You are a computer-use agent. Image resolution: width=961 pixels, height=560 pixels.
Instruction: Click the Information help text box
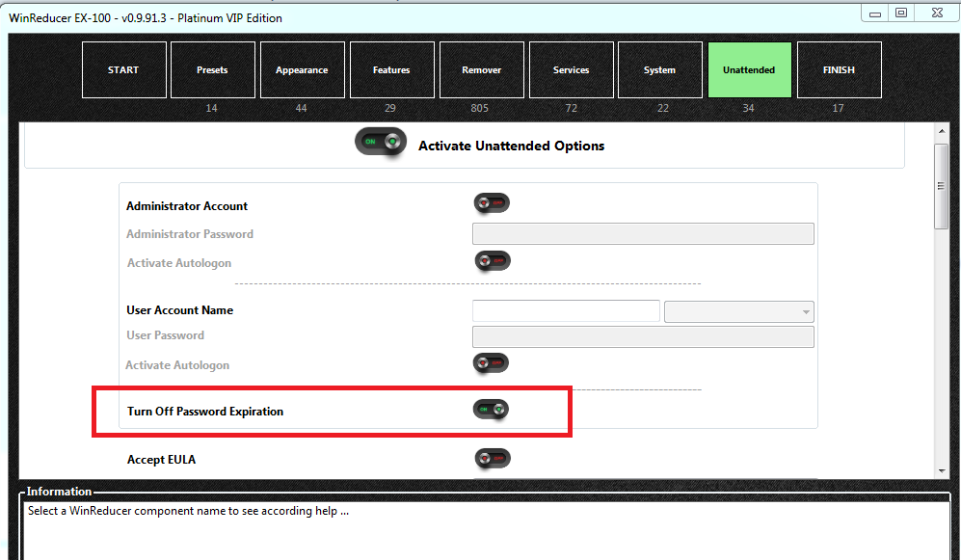click(486, 530)
